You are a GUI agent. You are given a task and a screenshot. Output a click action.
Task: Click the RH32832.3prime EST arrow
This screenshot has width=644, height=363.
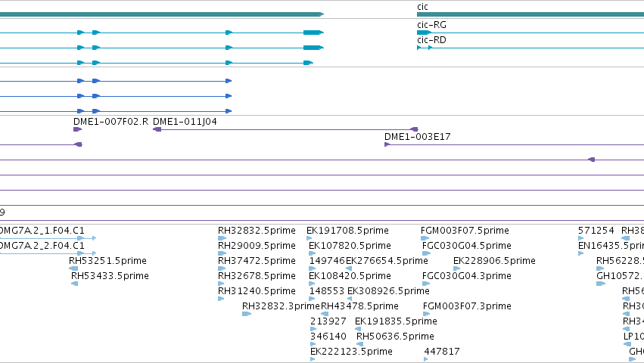click(x=247, y=314)
